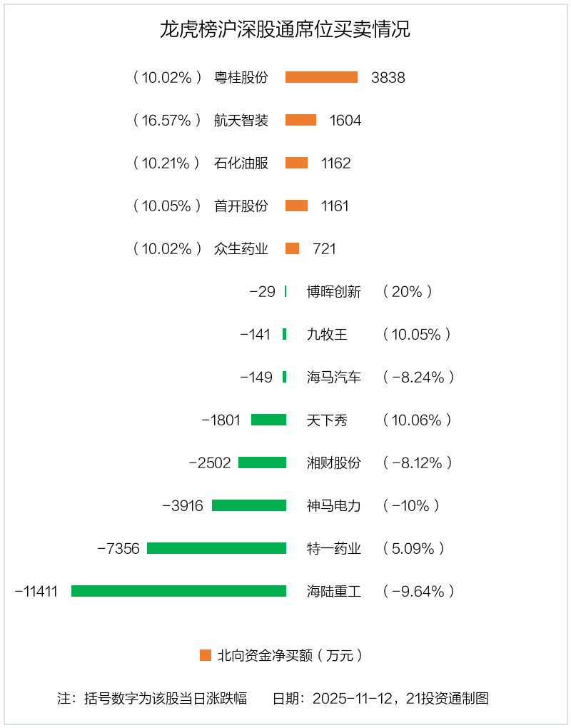Click the 众生药业 stock label

pyautogui.click(x=241, y=248)
